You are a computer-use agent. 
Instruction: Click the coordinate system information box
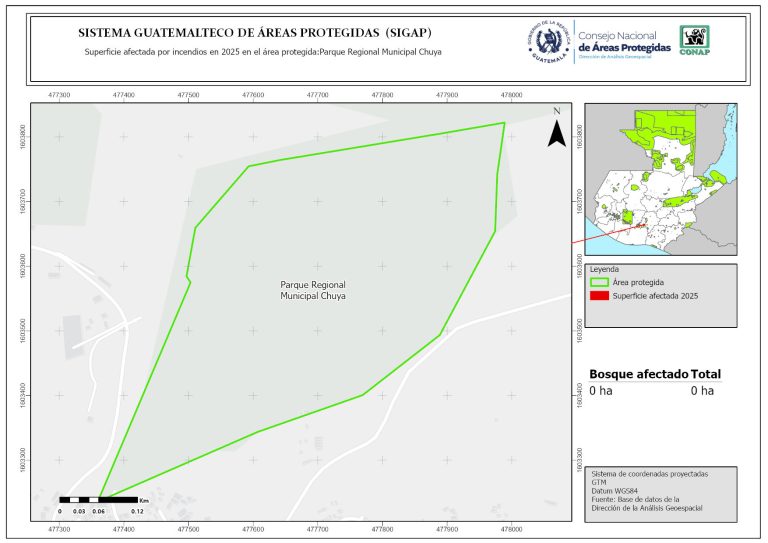(661, 492)
